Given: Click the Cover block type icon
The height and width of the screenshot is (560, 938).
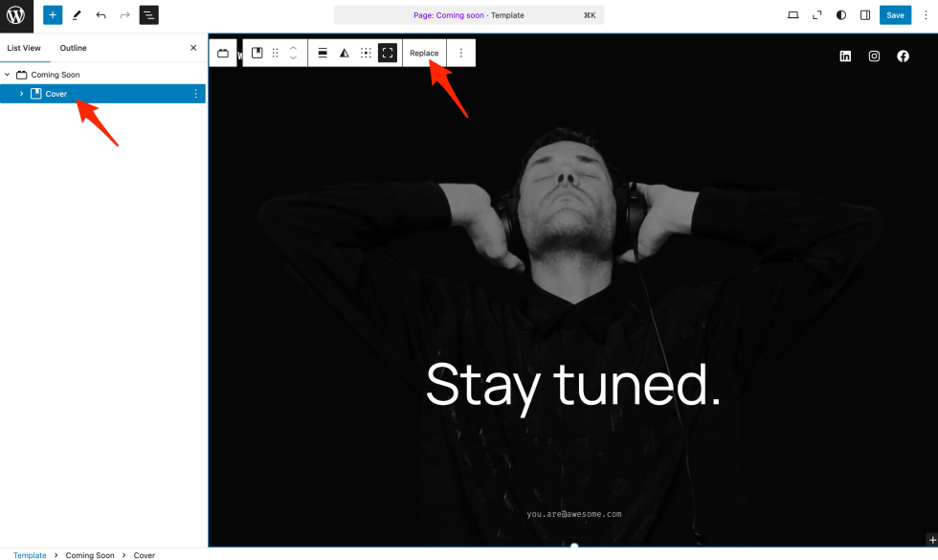Looking at the screenshot, I should 257,54.
